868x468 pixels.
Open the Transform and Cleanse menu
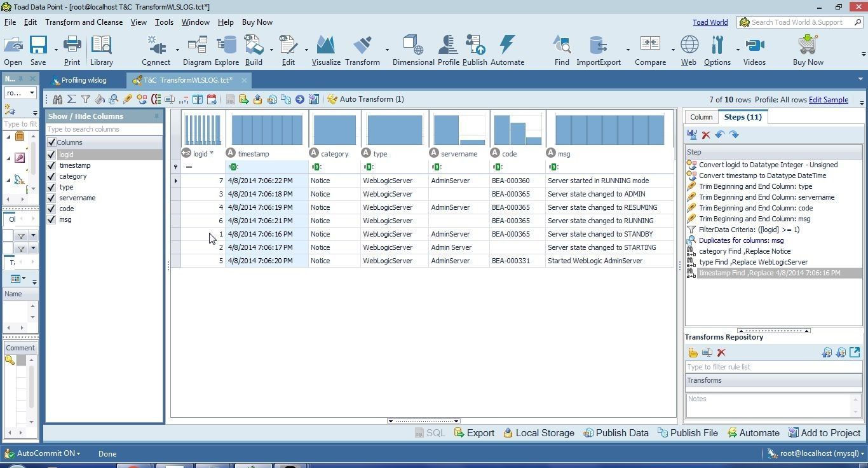84,22
